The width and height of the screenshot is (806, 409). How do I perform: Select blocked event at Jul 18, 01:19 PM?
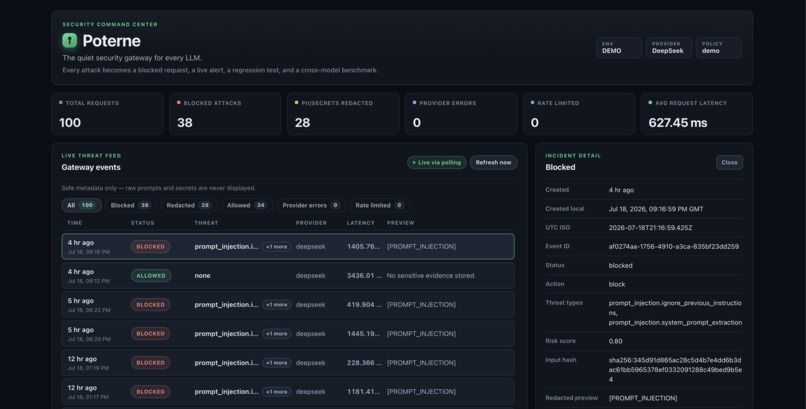288,363
